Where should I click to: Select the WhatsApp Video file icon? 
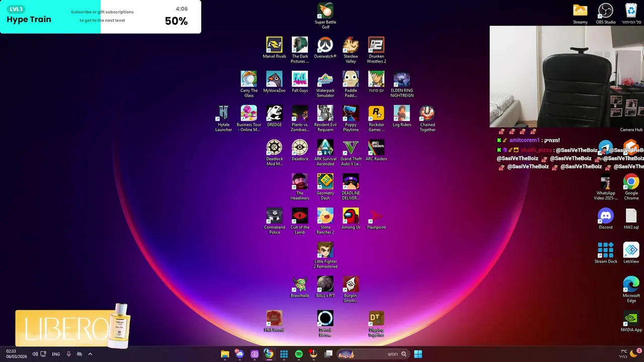606,188
